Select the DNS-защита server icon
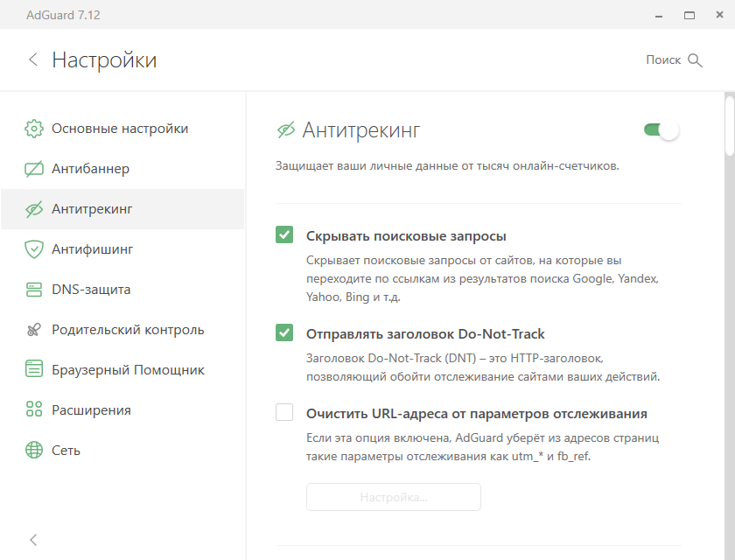The height and width of the screenshot is (560, 735). 33,289
